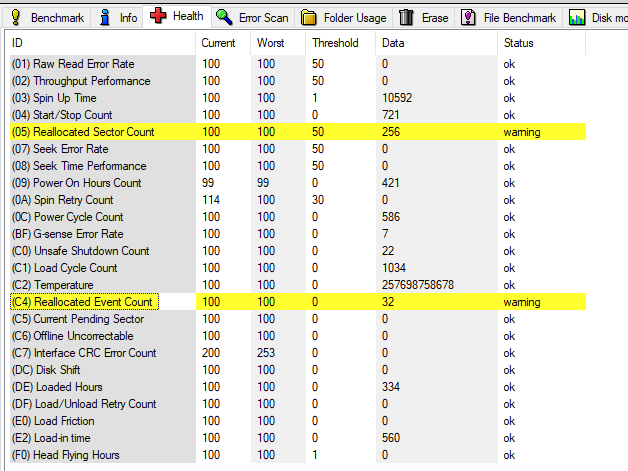Select the (07) Seek Error Rate row
628x471 pixels.
(298, 149)
